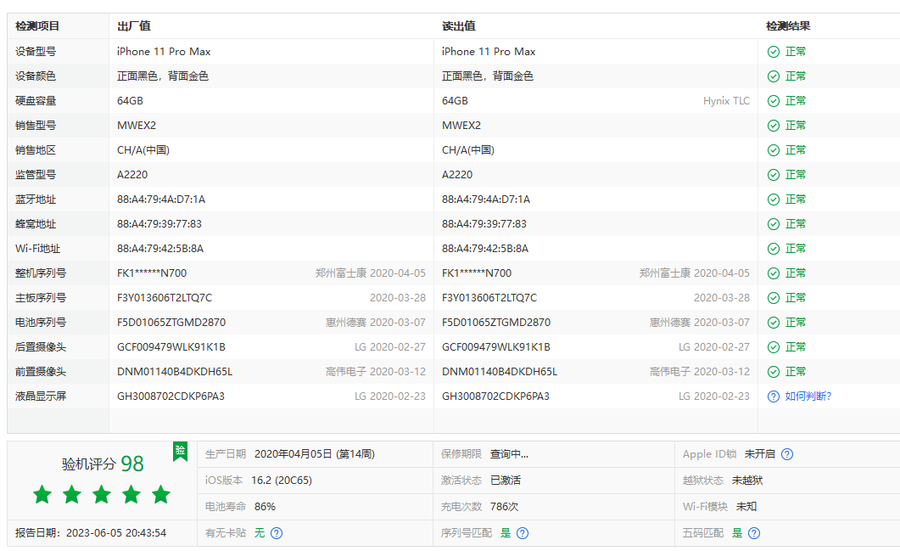Open the help icon beside 有无卡贴
The width and height of the screenshot is (900, 551).
(276, 533)
